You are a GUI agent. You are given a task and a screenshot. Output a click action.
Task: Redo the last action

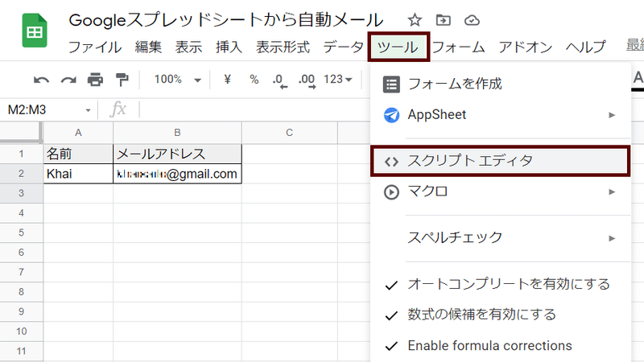pyautogui.click(x=68, y=80)
